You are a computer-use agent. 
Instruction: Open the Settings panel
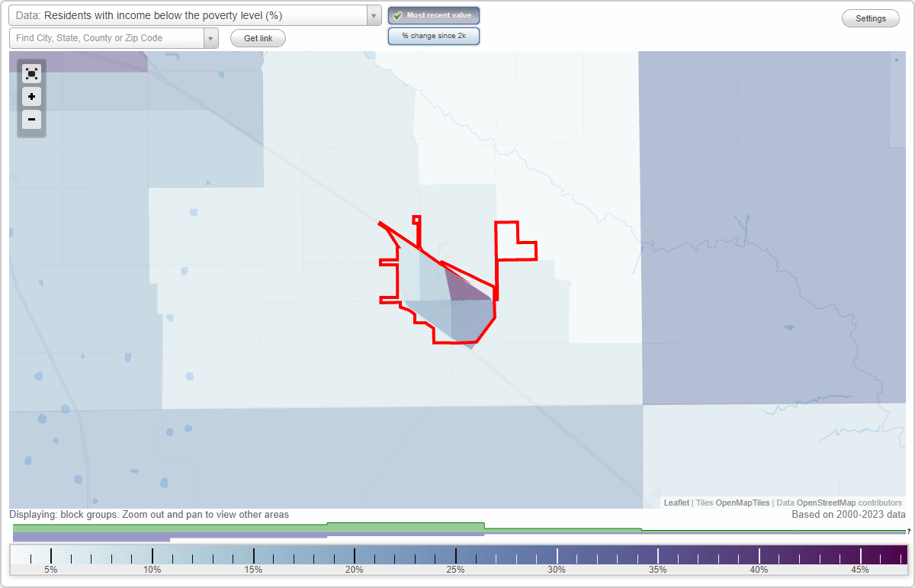pyautogui.click(x=870, y=18)
